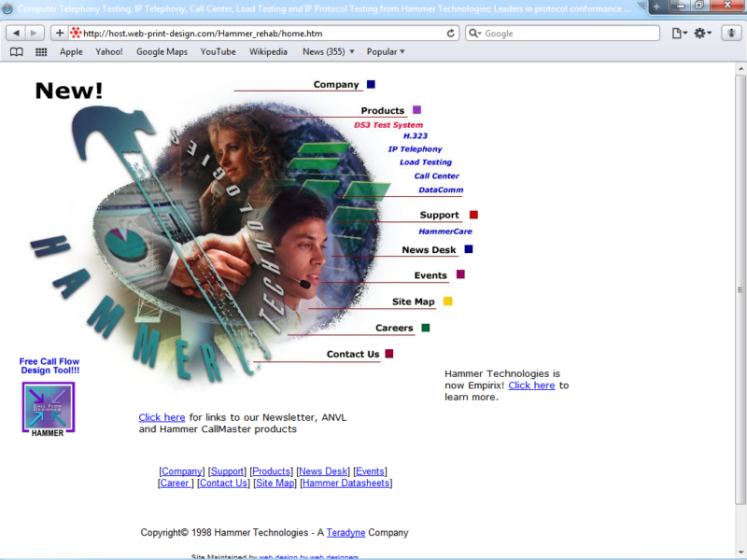Open the Free Call Flow Design Tool link

click(x=49, y=366)
